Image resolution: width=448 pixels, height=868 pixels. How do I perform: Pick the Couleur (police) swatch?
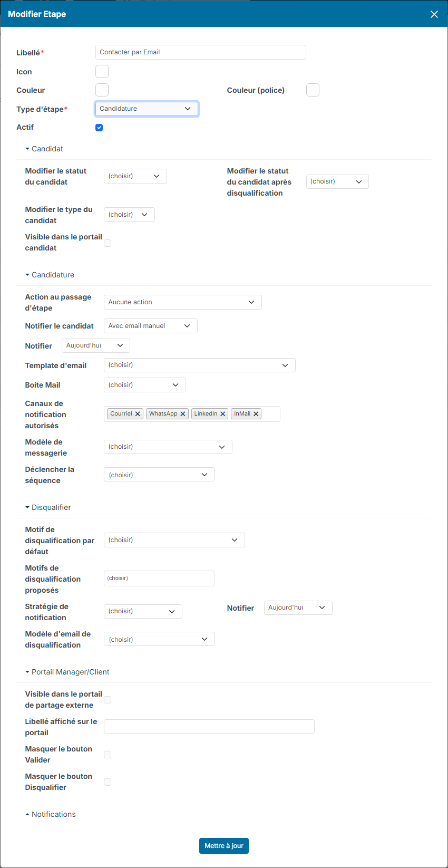313,90
